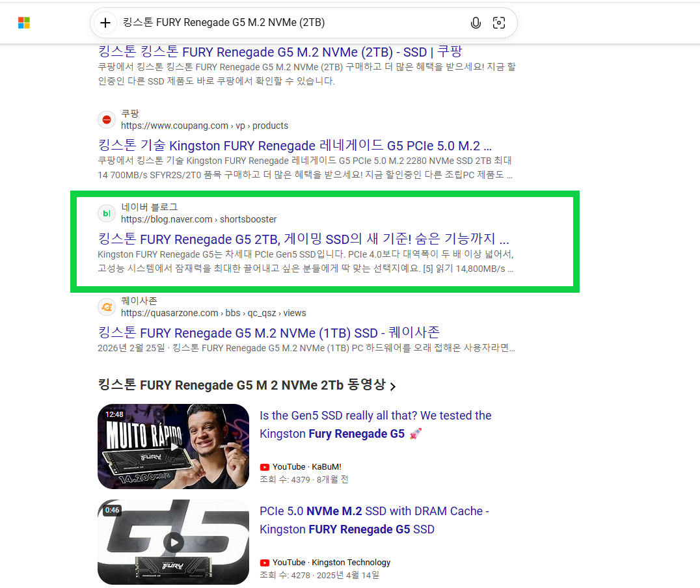Screen dimensions: 700x588
Task: Click the first Coupang result description snippet
Action: point(306,74)
